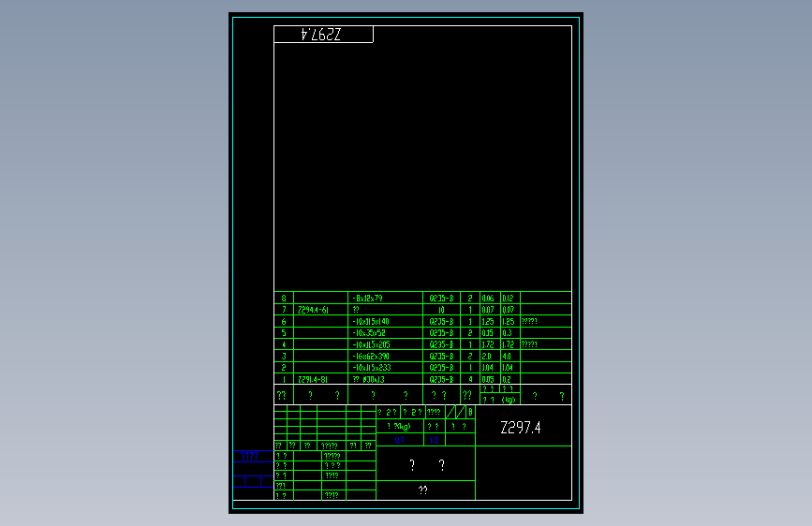
Task: Select dimension text -10x115x233
Action: 371,368
